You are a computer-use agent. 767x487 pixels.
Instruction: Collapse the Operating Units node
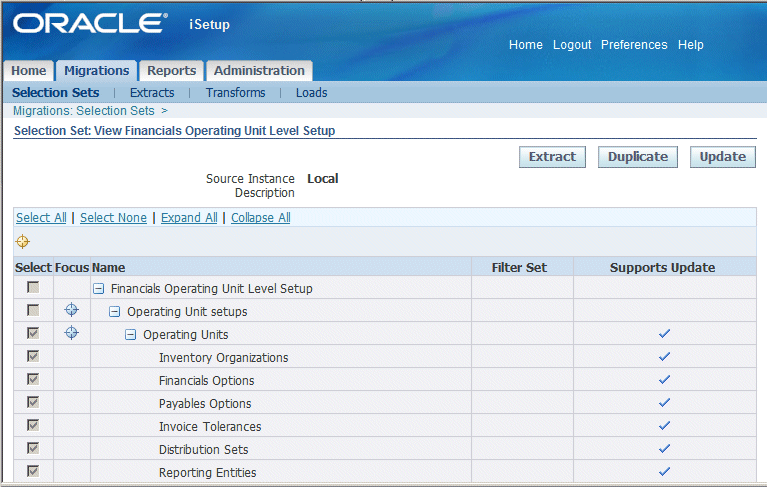pyautogui.click(x=131, y=334)
